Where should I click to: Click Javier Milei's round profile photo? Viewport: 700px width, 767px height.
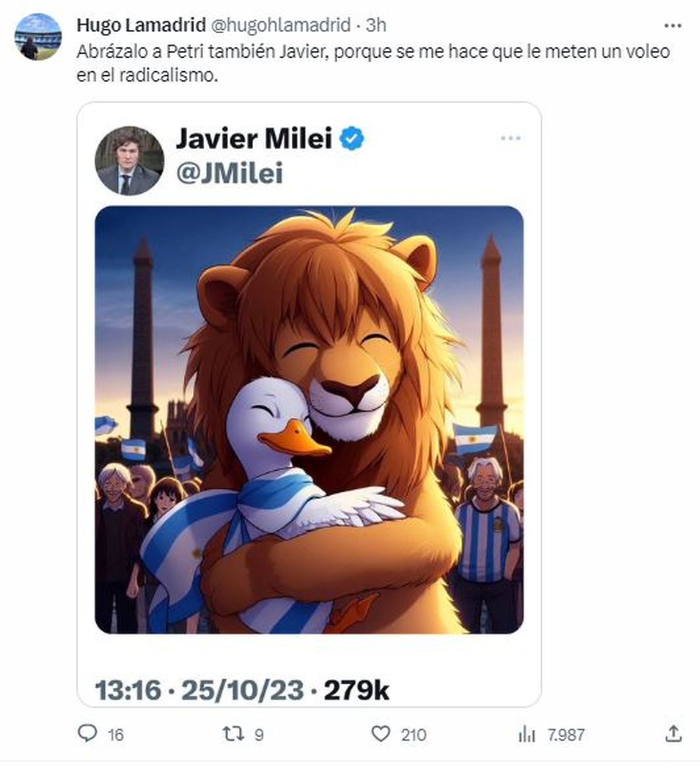tap(129, 160)
